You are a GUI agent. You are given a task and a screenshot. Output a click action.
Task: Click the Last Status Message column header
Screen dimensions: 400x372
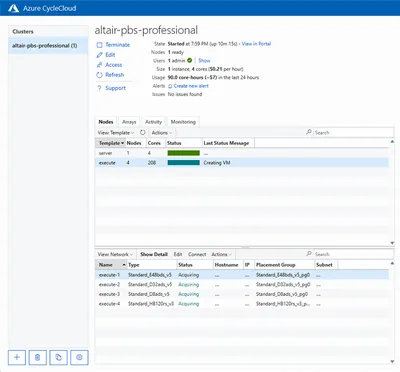click(x=228, y=143)
